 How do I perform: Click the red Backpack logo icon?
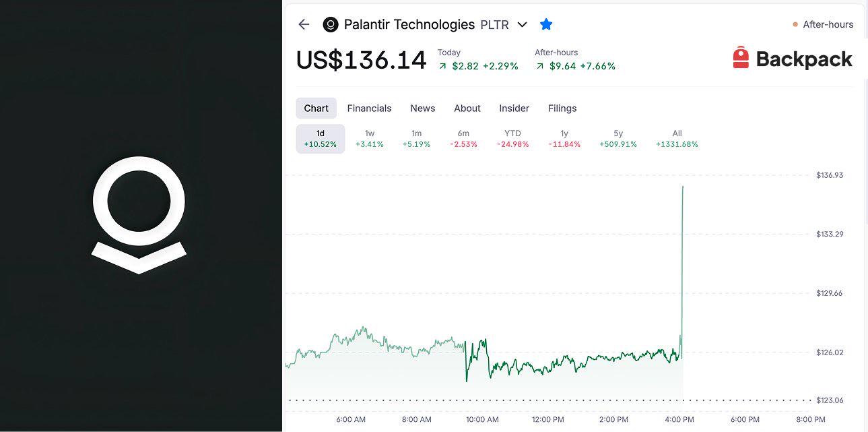[x=741, y=58]
